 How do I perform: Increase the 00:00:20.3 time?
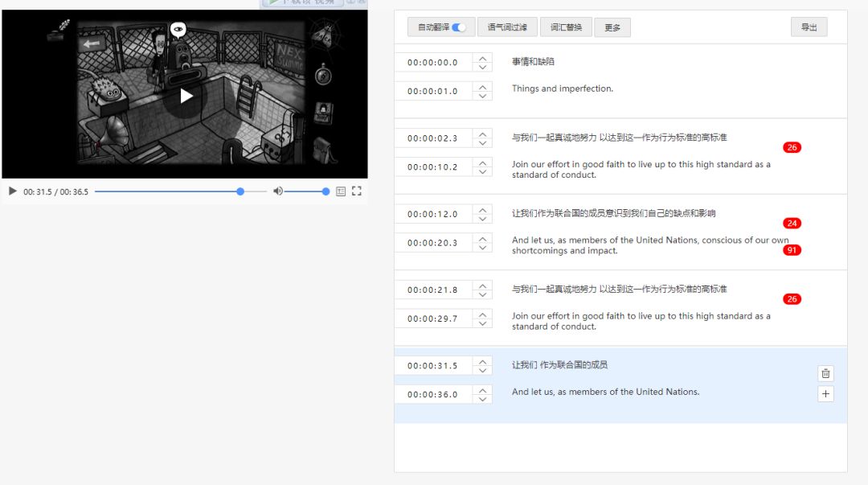483,238
